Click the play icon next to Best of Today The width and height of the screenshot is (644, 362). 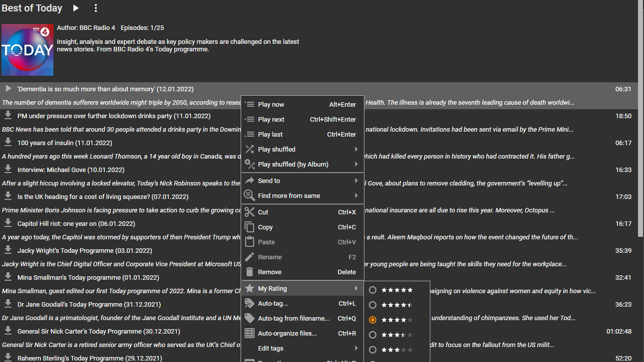pos(76,8)
